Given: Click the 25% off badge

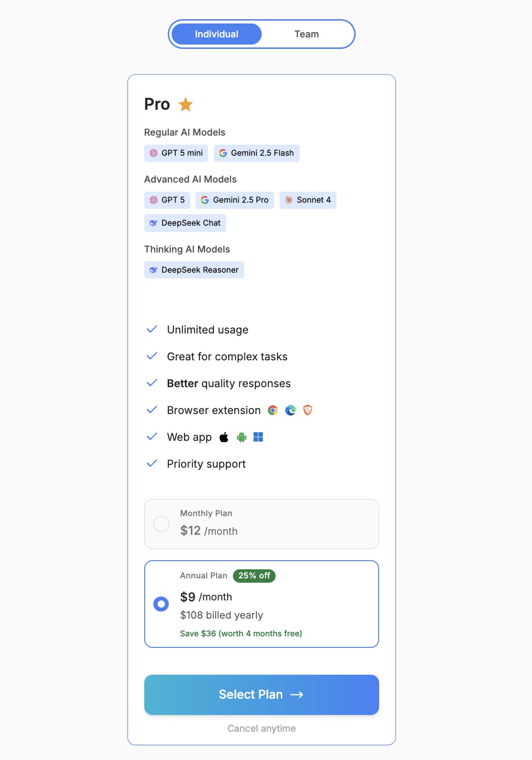Looking at the screenshot, I should tap(254, 576).
